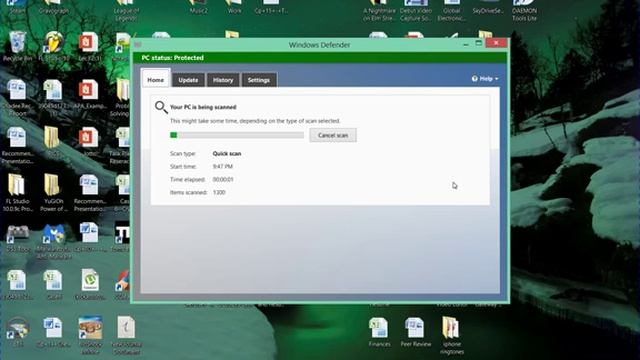
Task: Click the 'Your PC is being scanned' heading
Action: [x=203, y=107]
